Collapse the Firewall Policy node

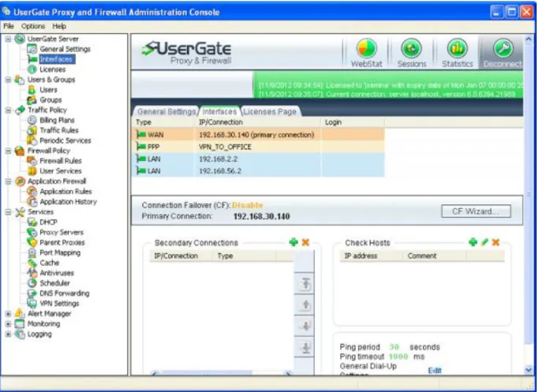point(8,151)
